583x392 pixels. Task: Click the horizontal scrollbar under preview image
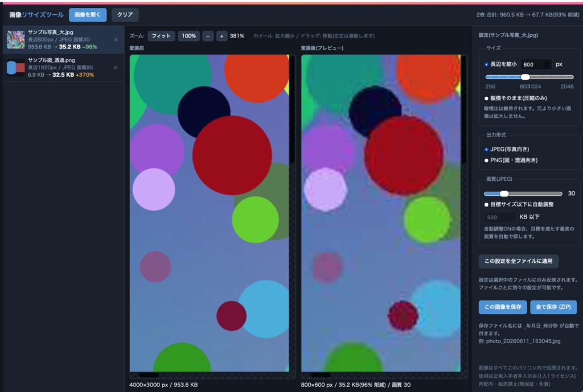(x=321, y=376)
